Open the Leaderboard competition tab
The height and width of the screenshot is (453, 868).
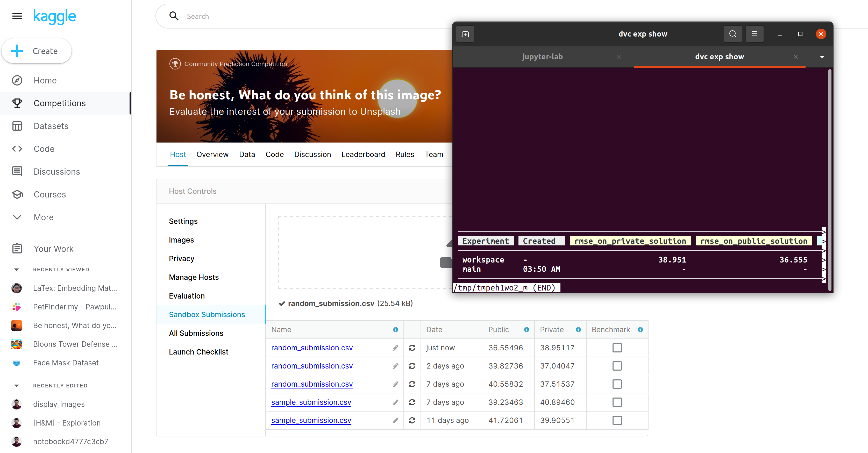363,154
